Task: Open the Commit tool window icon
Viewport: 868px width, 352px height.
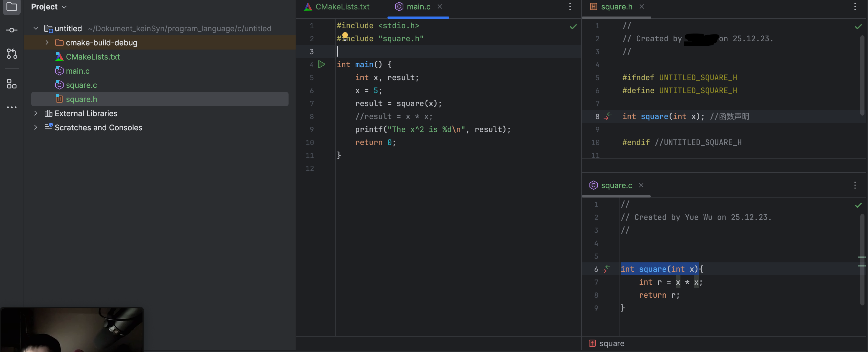Action: (x=12, y=30)
